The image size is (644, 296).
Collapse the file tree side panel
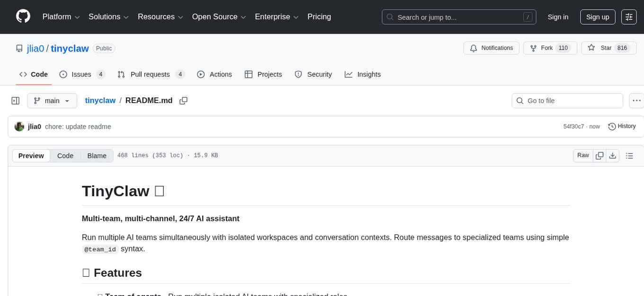pos(15,101)
